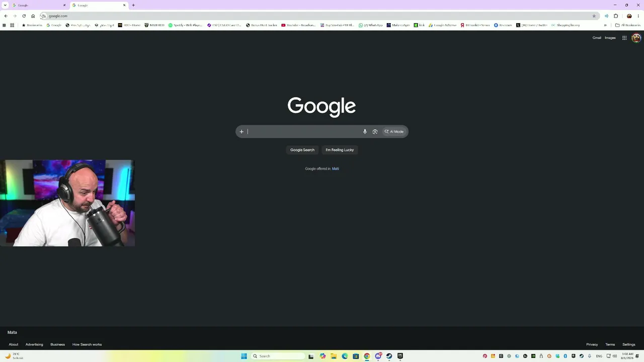The width and height of the screenshot is (644, 362).
Task: Go forward one page in Chrome
Action: pyautogui.click(x=15, y=16)
